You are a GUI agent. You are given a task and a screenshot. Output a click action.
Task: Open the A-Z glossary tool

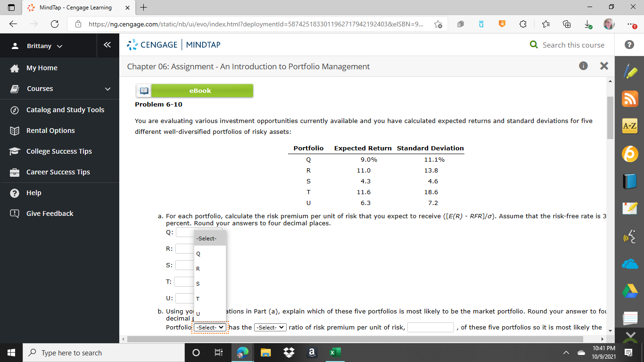(x=630, y=126)
